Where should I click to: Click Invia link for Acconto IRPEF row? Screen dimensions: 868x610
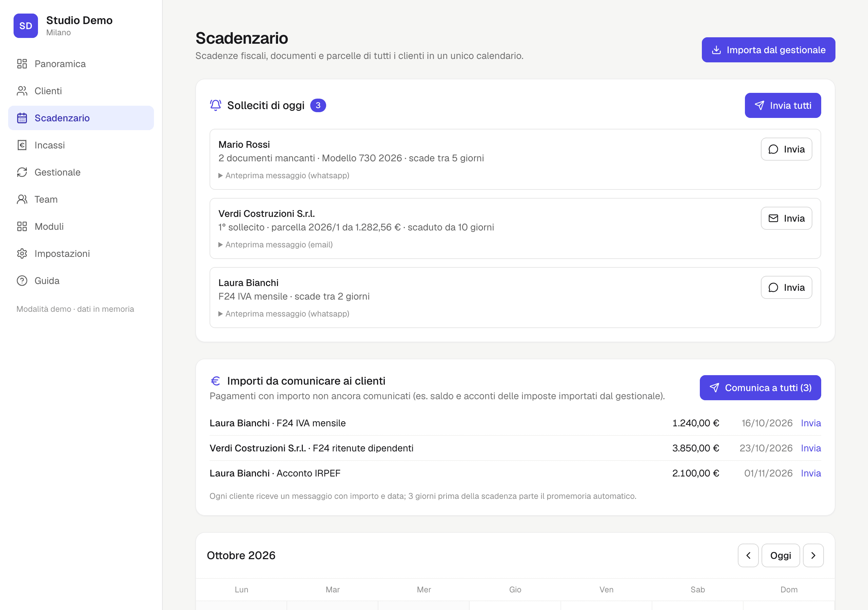click(811, 473)
